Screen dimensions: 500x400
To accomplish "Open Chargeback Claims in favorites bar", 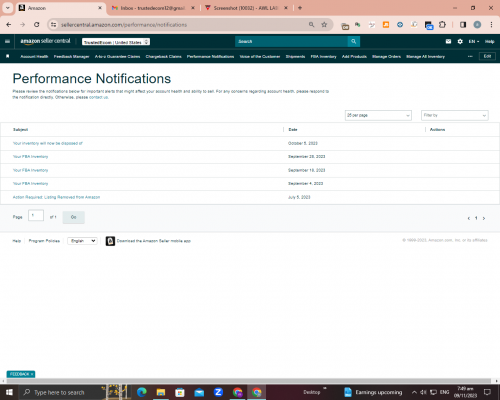I will 163,57.
